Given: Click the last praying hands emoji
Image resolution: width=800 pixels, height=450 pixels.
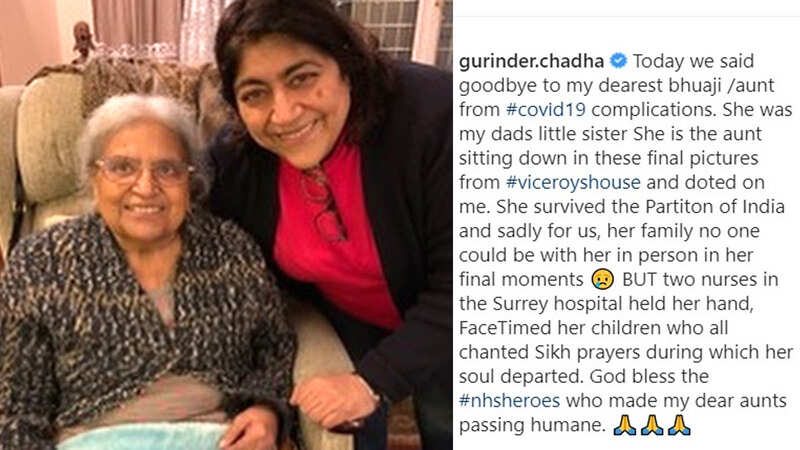Looking at the screenshot, I should point(679,425).
